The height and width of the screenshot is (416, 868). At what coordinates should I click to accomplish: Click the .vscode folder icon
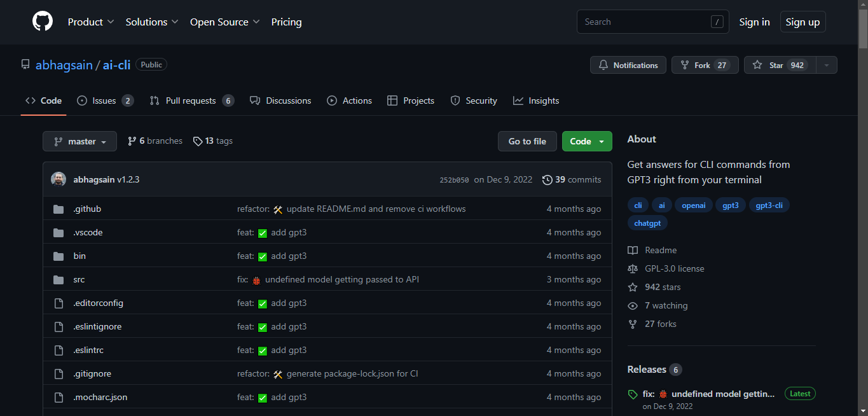click(x=59, y=233)
